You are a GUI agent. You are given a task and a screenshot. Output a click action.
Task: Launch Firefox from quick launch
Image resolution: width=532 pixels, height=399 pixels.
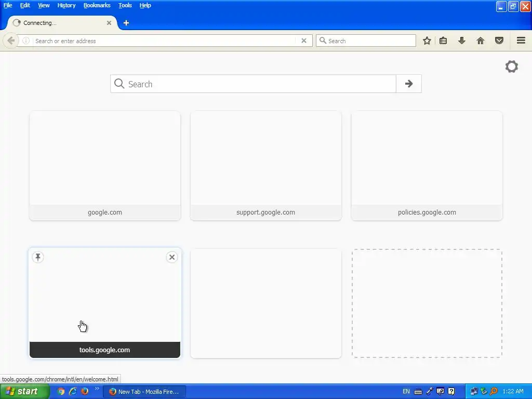pyautogui.click(x=85, y=392)
